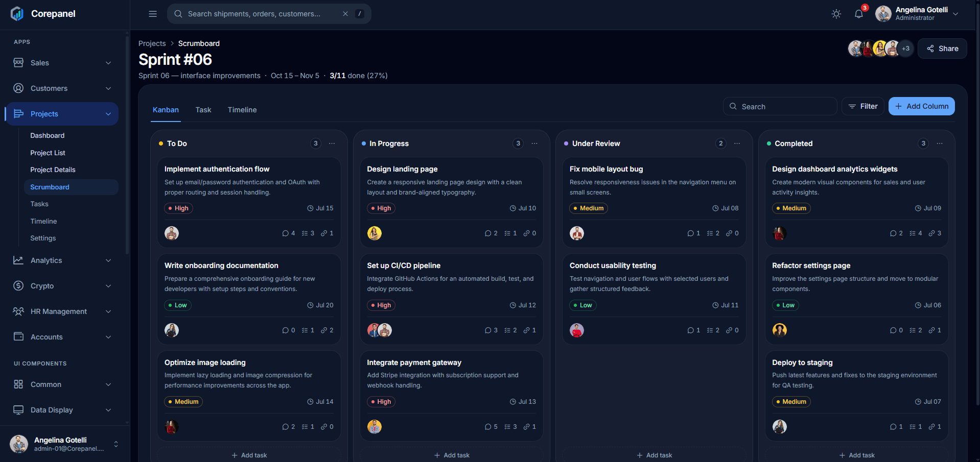
Task: Open the notifications bell
Action: (x=859, y=14)
